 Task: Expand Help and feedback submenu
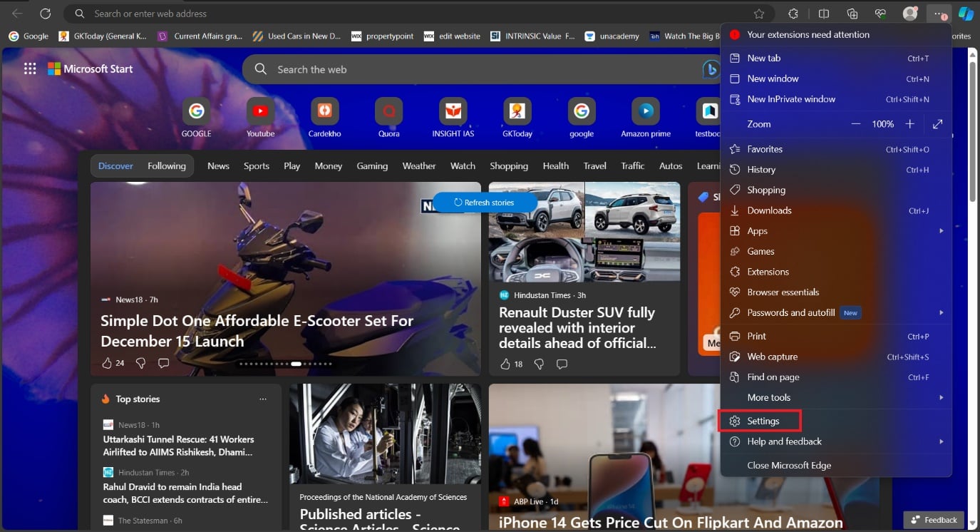click(x=942, y=441)
